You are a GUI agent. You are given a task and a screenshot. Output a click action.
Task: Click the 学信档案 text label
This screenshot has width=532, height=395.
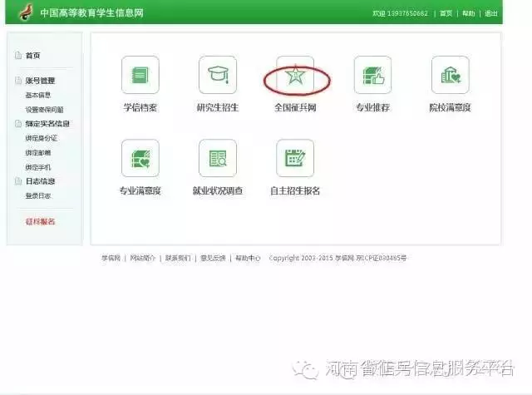click(140, 107)
